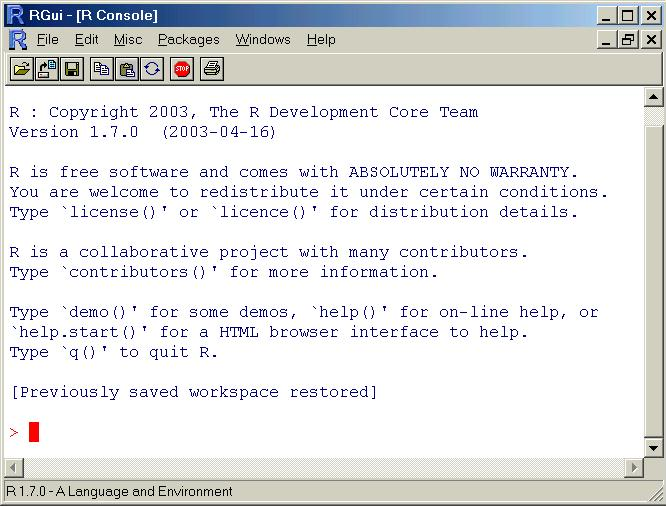Close the RGui main window
This screenshot has height=506, width=666.
651,16
